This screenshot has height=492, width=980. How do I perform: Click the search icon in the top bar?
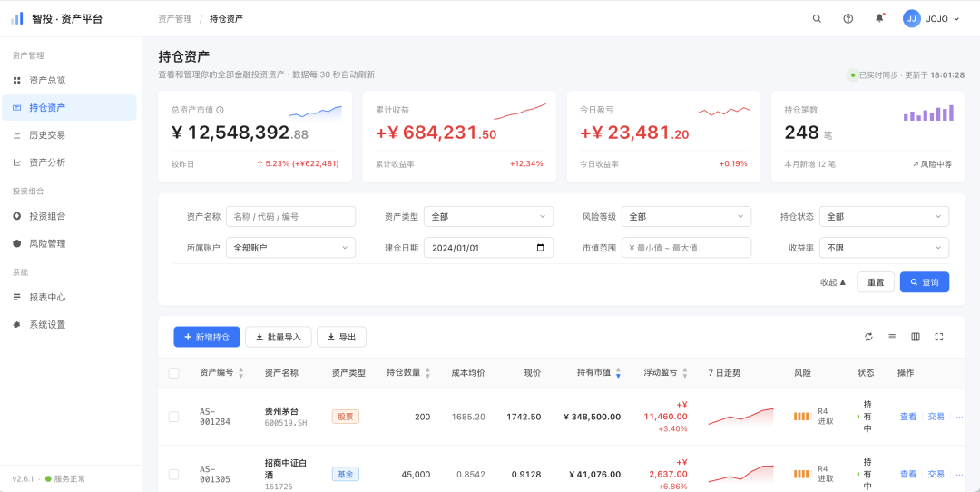click(x=817, y=19)
